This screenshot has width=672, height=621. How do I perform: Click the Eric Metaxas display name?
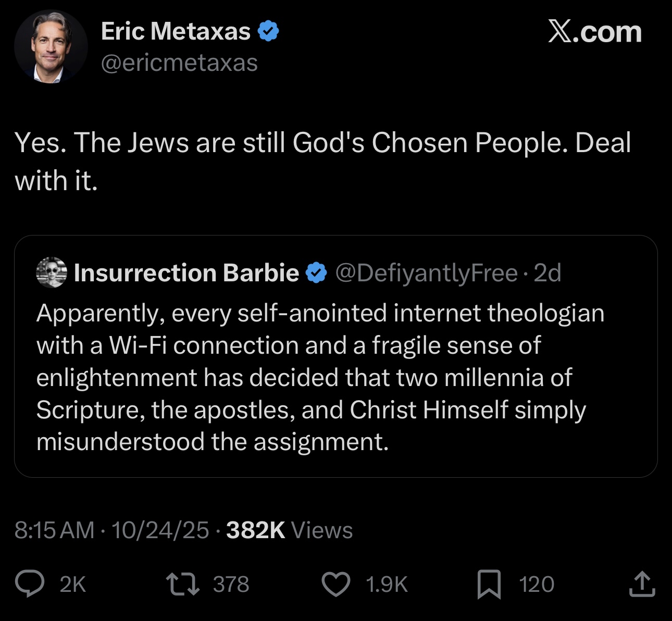176,31
